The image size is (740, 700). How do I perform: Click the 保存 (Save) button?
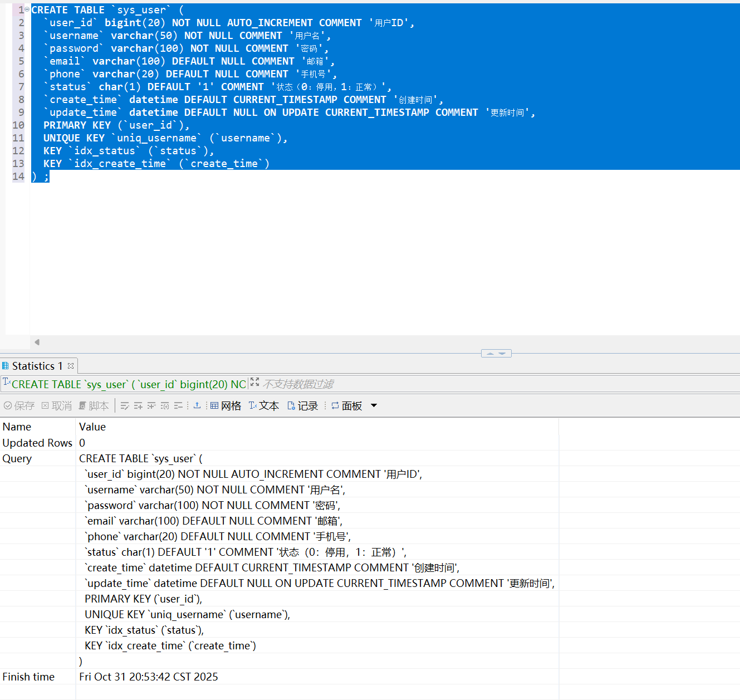point(19,406)
